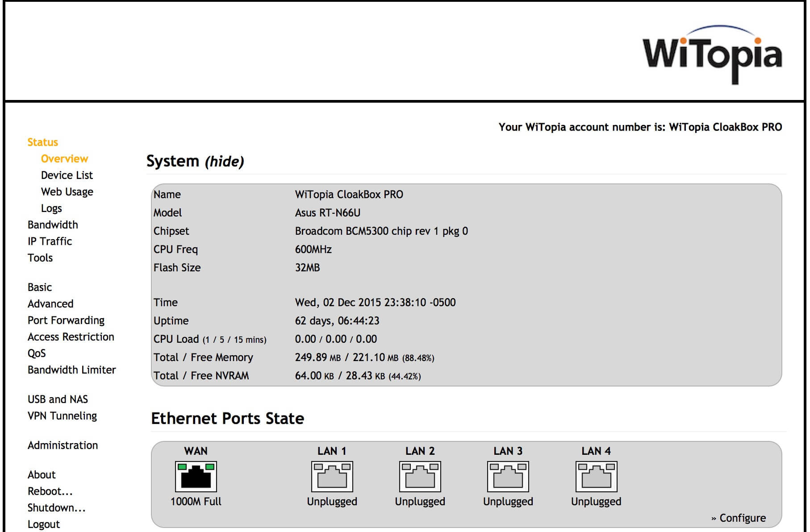Open Administration page
This screenshot has height=532, width=810.
click(x=63, y=445)
